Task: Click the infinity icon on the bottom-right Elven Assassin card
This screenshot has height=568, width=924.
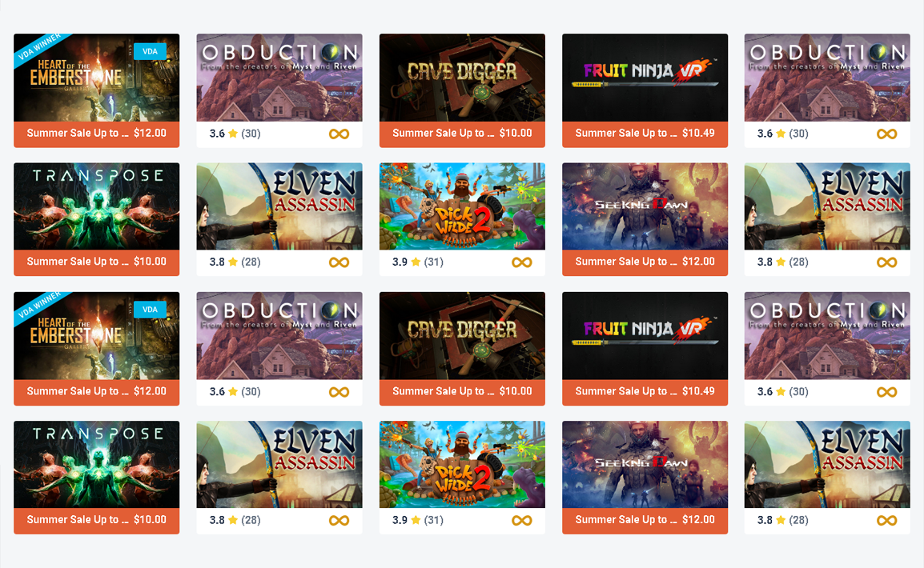Action: (887, 520)
